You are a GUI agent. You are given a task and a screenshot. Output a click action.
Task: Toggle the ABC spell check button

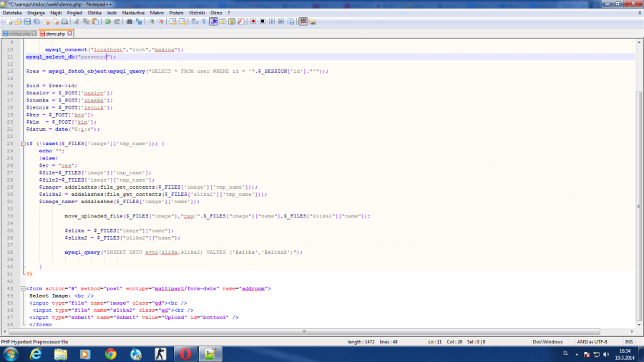point(303,21)
